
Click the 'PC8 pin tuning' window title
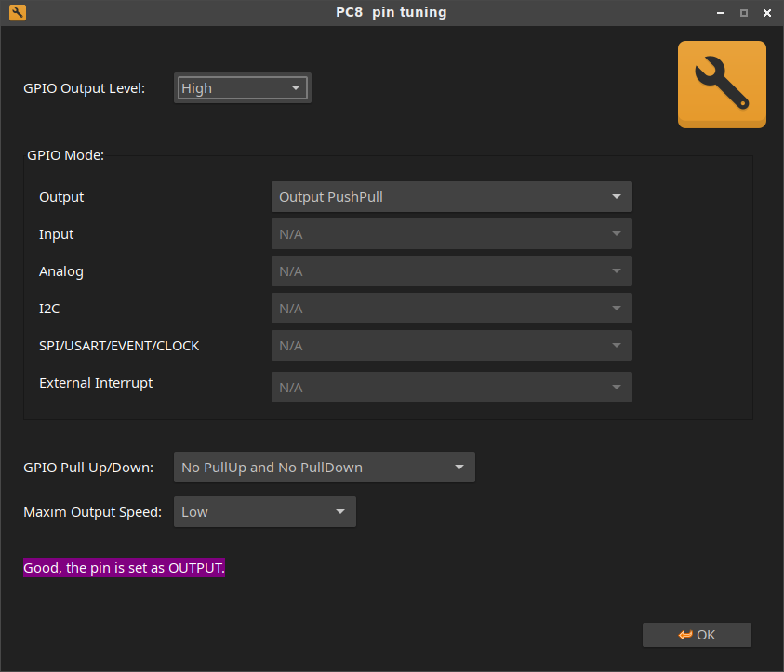pos(392,13)
